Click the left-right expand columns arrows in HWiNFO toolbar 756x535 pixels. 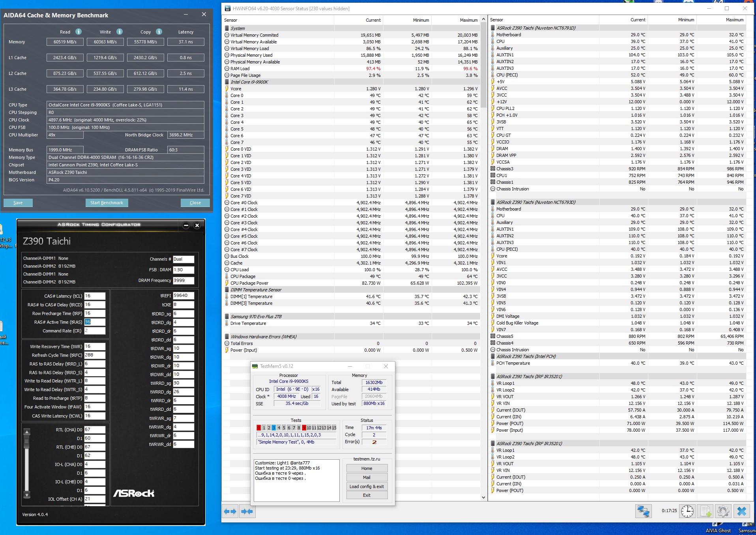[230, 511]
